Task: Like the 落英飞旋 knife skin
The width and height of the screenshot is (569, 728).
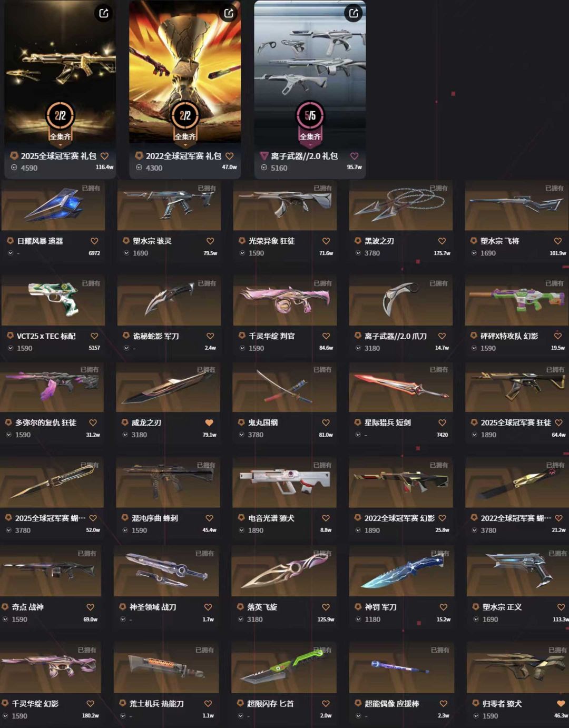Action: [x=326, y=607]
